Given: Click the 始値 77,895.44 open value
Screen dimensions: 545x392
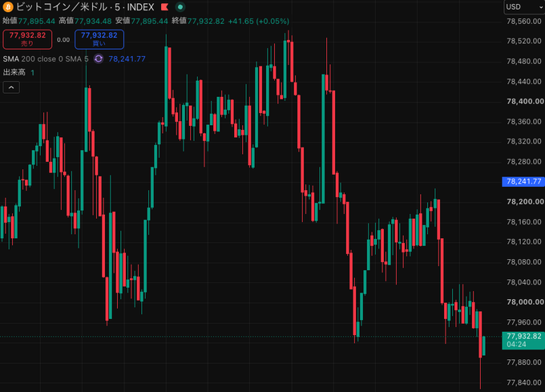Looking at the screenshot, I should pos(29,21).
